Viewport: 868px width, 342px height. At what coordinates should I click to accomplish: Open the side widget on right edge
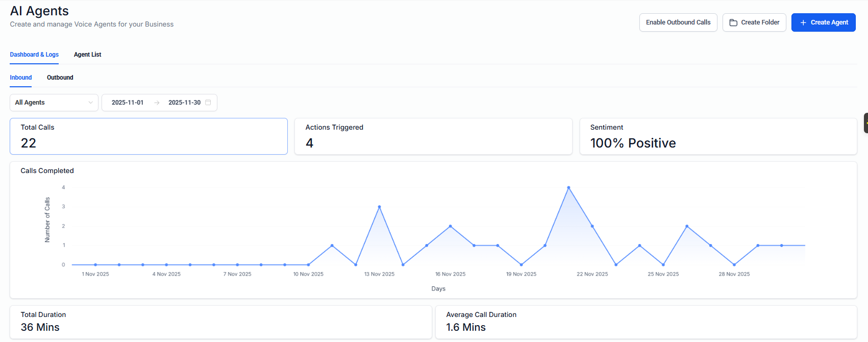(865, 123)
